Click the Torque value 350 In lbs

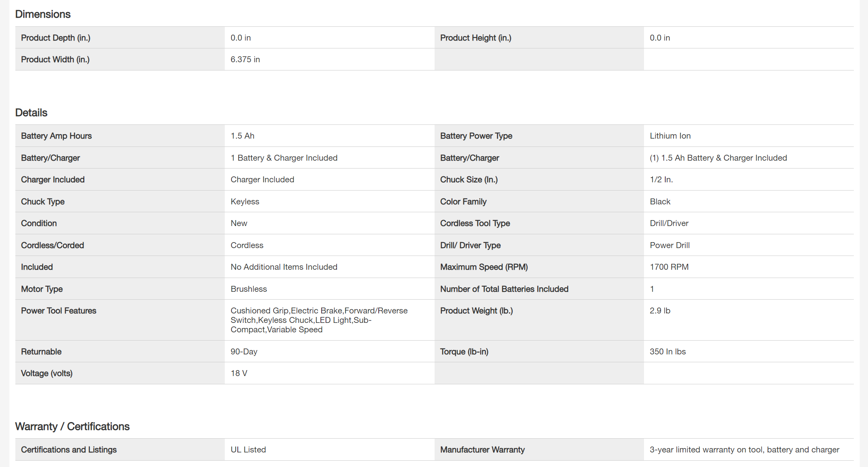point(668,352)
